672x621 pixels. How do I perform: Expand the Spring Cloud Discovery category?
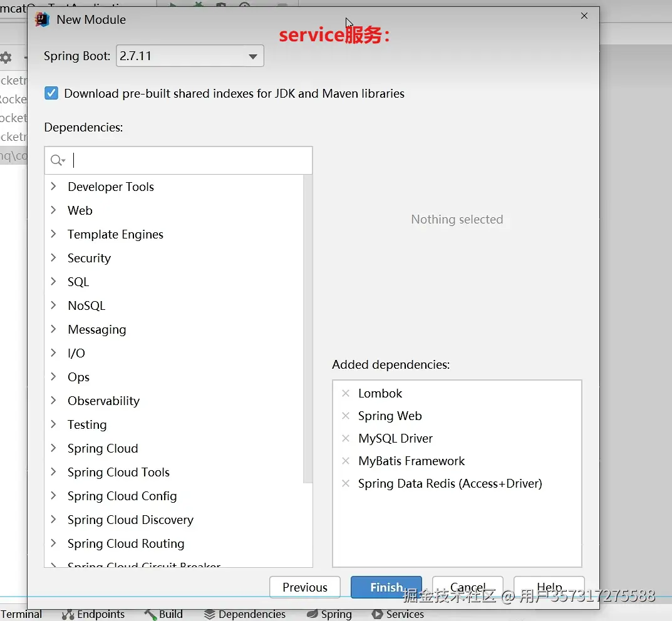coord(54,519)
